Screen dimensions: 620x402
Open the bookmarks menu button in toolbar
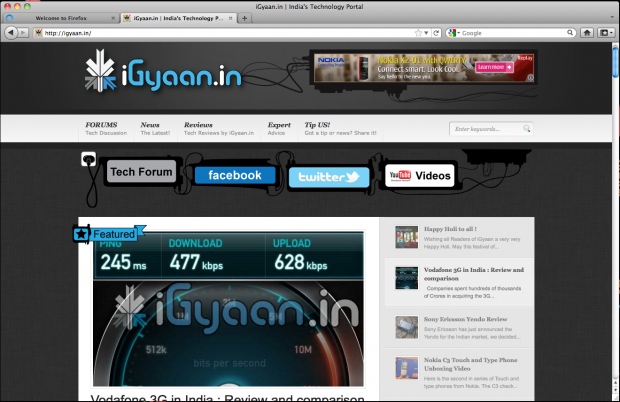(608, 33)
